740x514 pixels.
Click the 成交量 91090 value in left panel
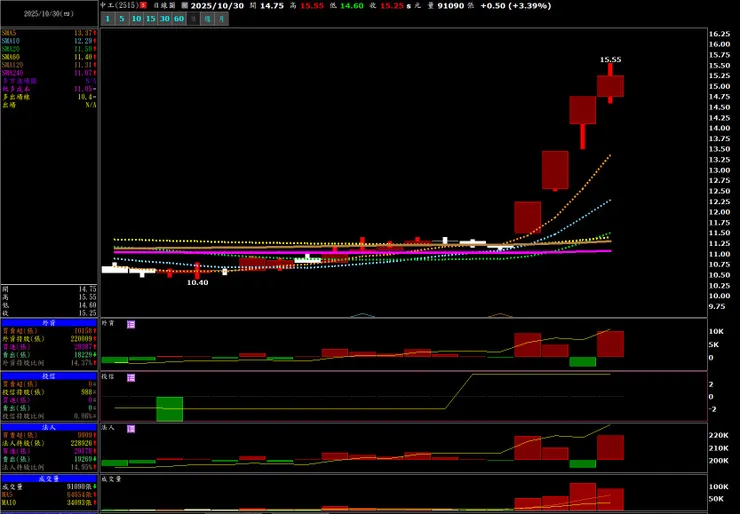pyautogui.click(x=78, y=486)
